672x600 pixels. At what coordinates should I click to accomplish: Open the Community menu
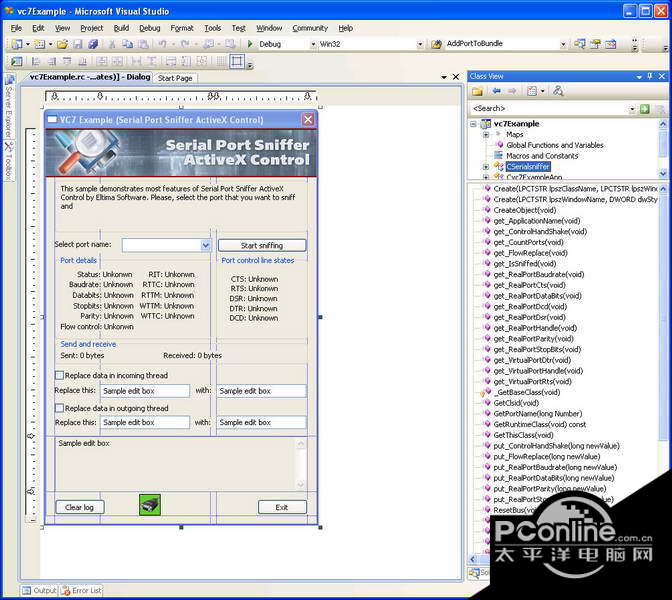(x=310, y=28)
